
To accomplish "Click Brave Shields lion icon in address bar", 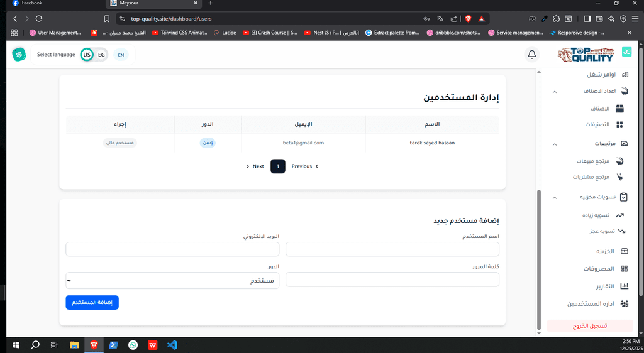I will click(x=468, y=19).
